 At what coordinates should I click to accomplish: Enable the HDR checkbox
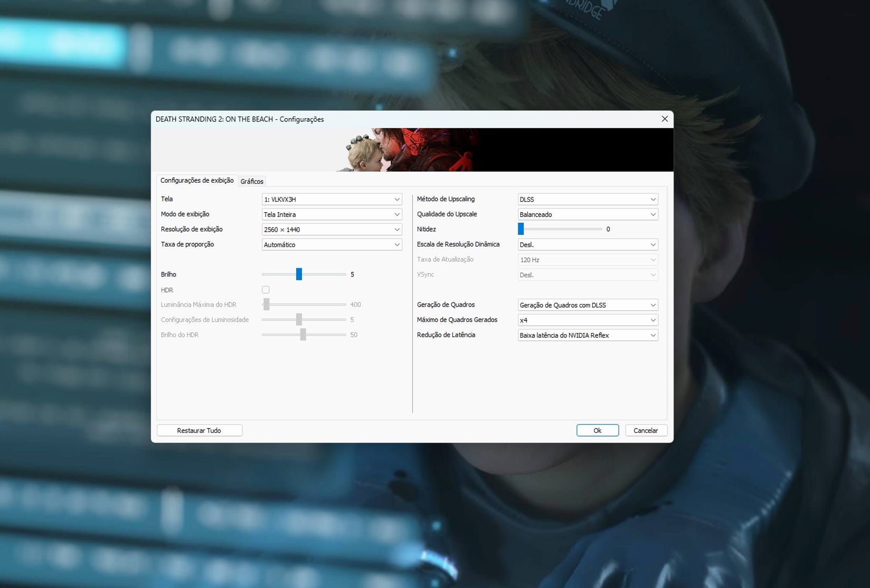266,290
